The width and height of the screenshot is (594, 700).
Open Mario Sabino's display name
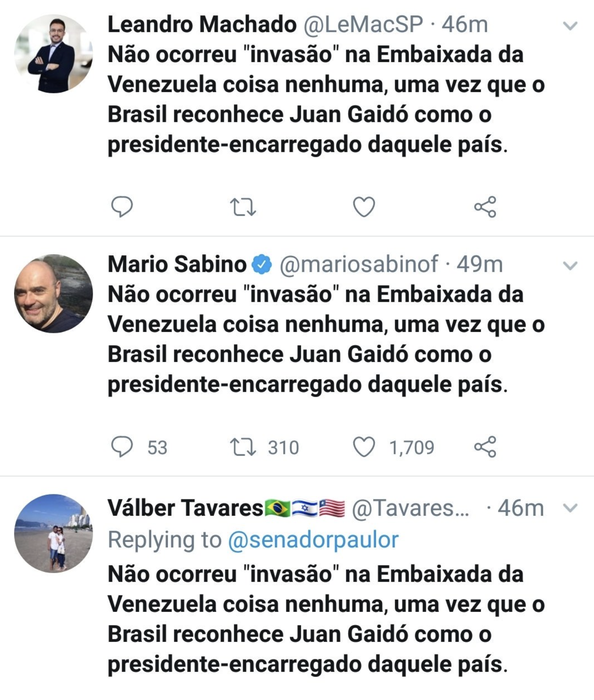177,264
